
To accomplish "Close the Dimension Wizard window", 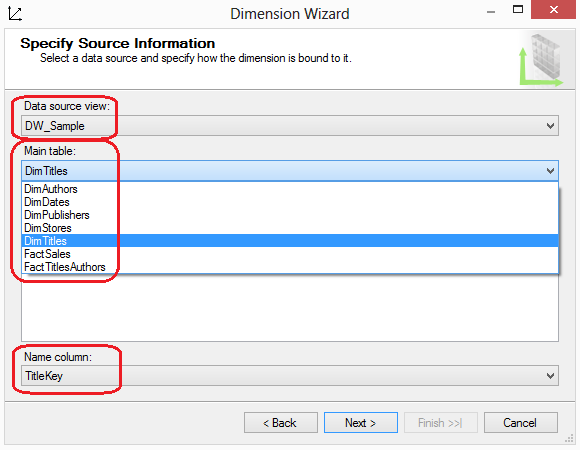I will (x=553, y=10).
